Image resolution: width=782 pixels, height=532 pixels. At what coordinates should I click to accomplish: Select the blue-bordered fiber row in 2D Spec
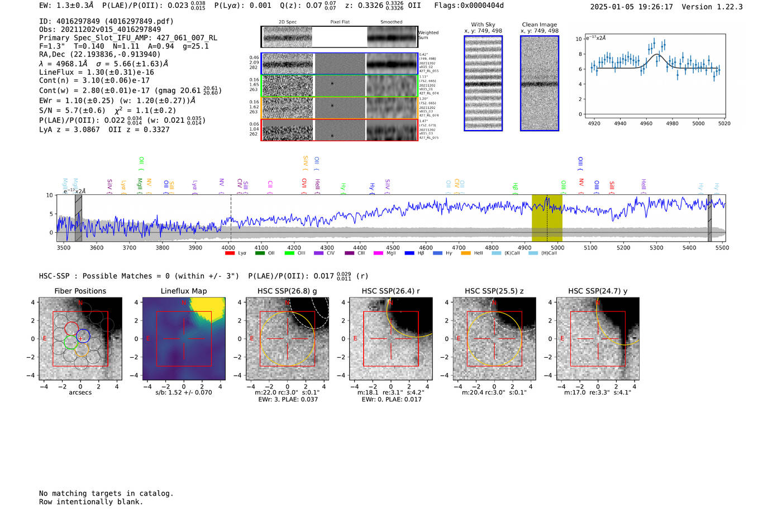(340, 64)
